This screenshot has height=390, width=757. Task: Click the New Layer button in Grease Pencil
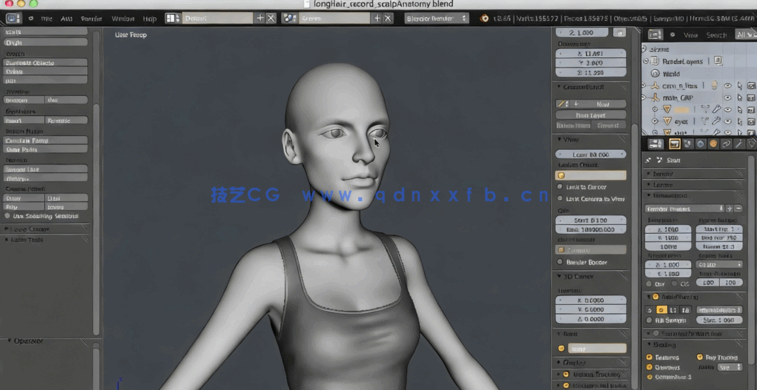pyautogui.click(x=591, y=115)
